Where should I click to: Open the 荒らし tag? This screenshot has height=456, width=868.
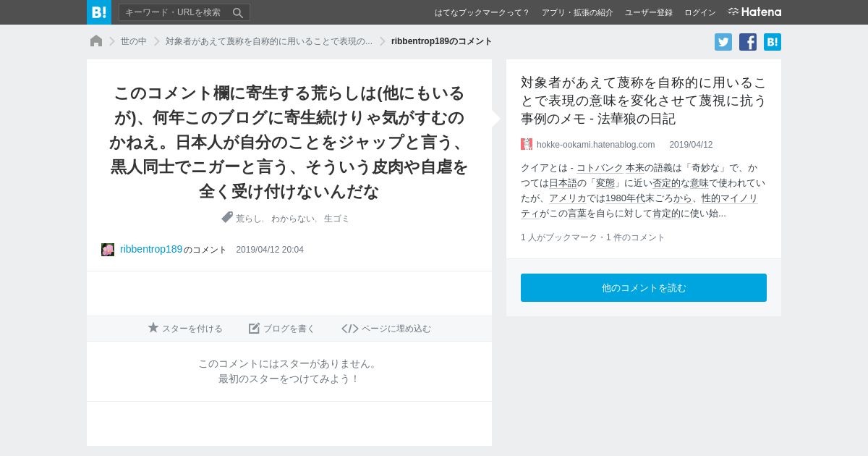249,219
